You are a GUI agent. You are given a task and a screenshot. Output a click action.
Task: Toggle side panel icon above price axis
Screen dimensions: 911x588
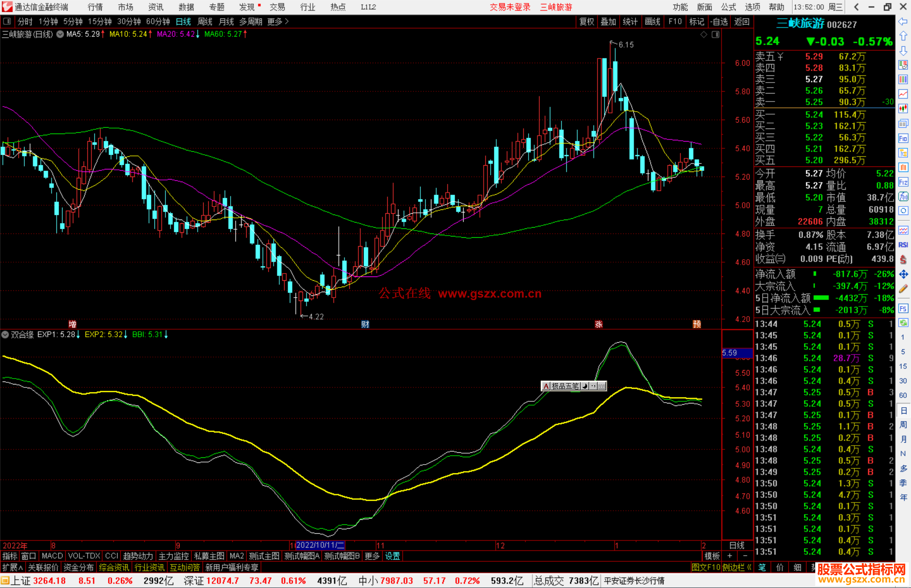(x=716, y=35)
